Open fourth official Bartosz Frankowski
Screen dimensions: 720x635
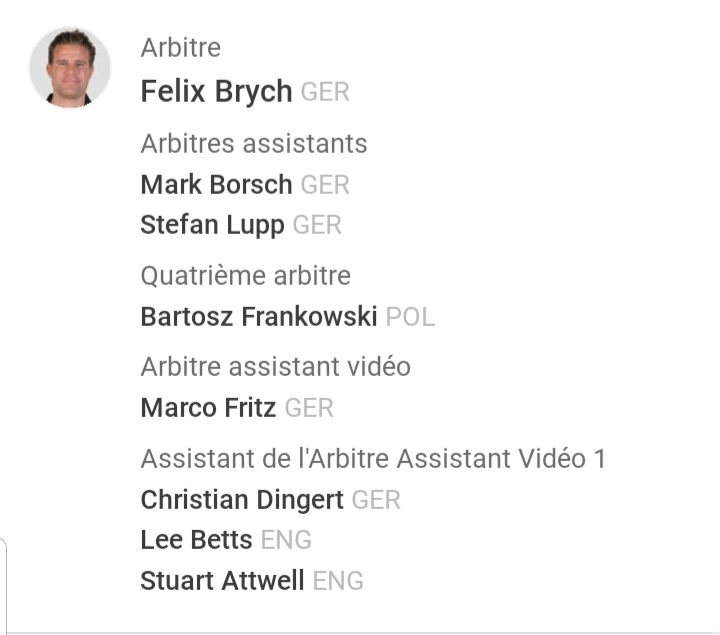[258, 317]
